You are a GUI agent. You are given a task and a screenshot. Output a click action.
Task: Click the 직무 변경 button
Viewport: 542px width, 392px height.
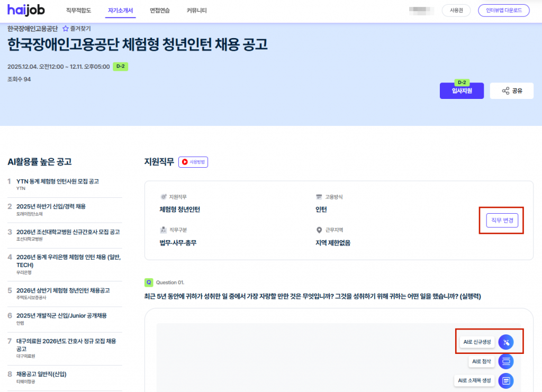click(502, 221)
